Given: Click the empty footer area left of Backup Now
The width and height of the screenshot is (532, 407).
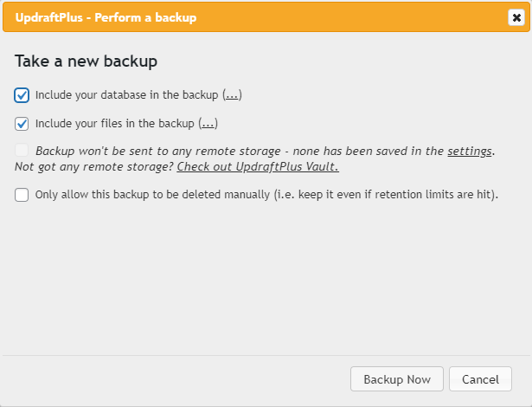Looking at the screenshot, I should [x=173, y=379].
